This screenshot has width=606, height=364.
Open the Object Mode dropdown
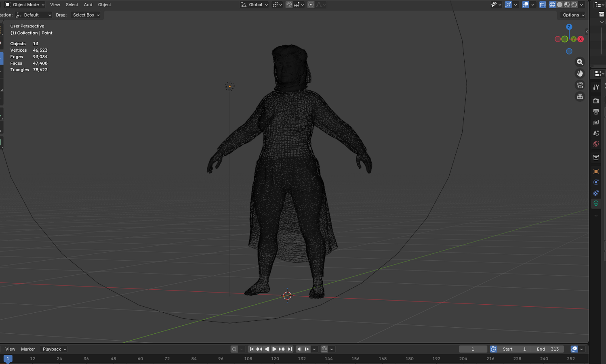[25, 5]
